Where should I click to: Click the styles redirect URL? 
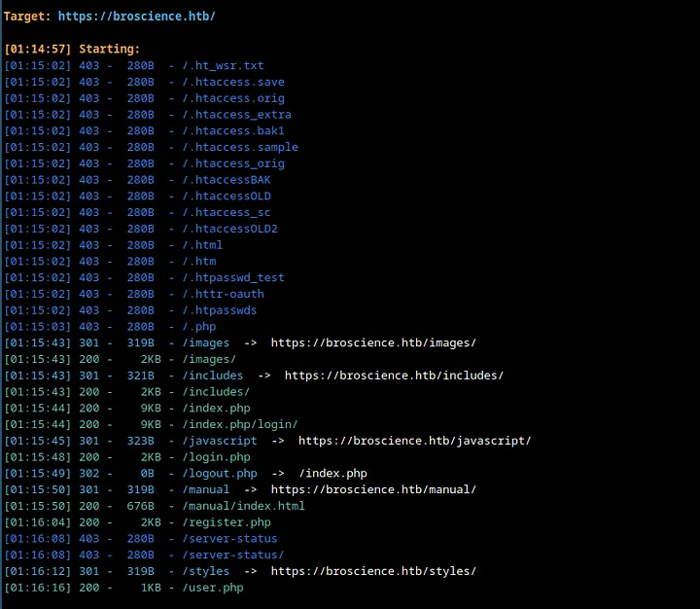[x=373, y=571]
